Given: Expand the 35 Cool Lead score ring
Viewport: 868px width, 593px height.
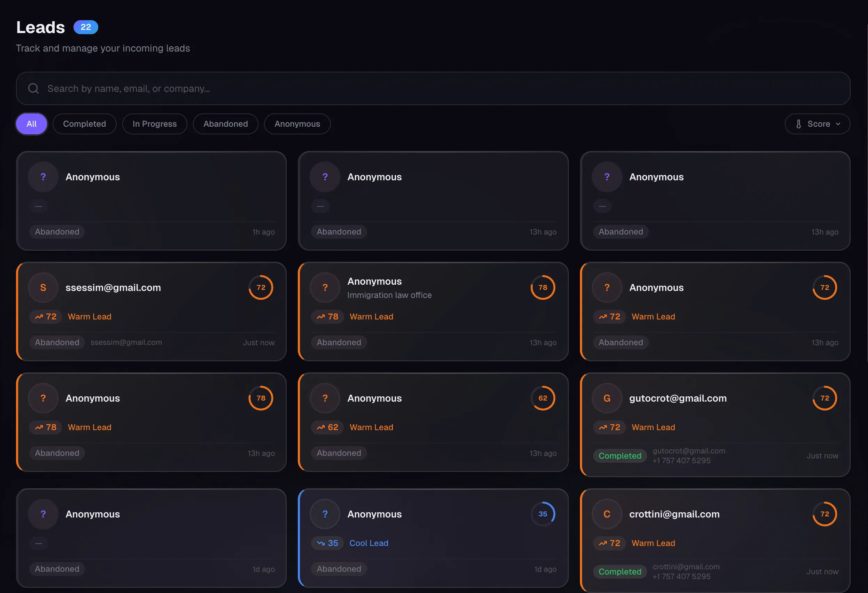Looking at the screenshot, I should [543, 514].
